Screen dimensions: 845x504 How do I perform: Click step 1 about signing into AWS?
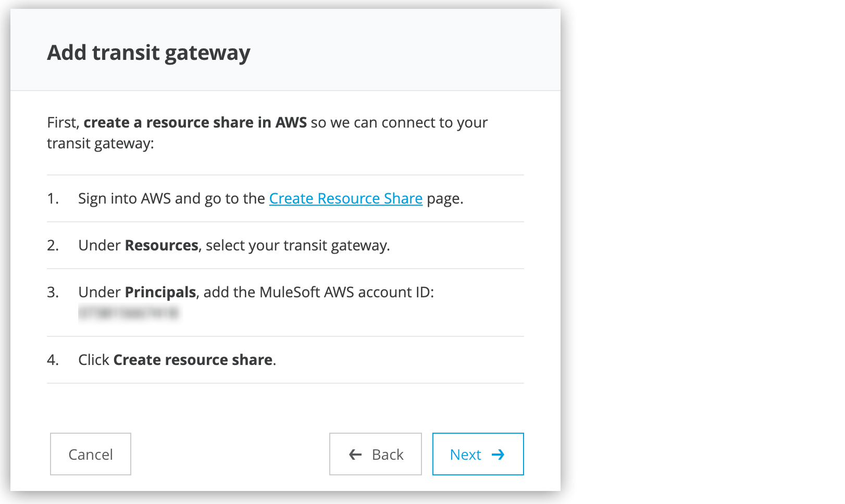(x=271, y=198)
